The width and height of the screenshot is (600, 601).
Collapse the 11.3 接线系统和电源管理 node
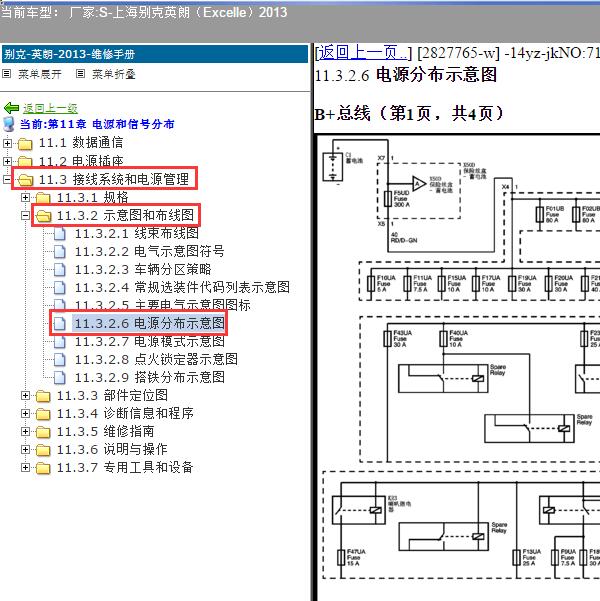click(7, 179)
